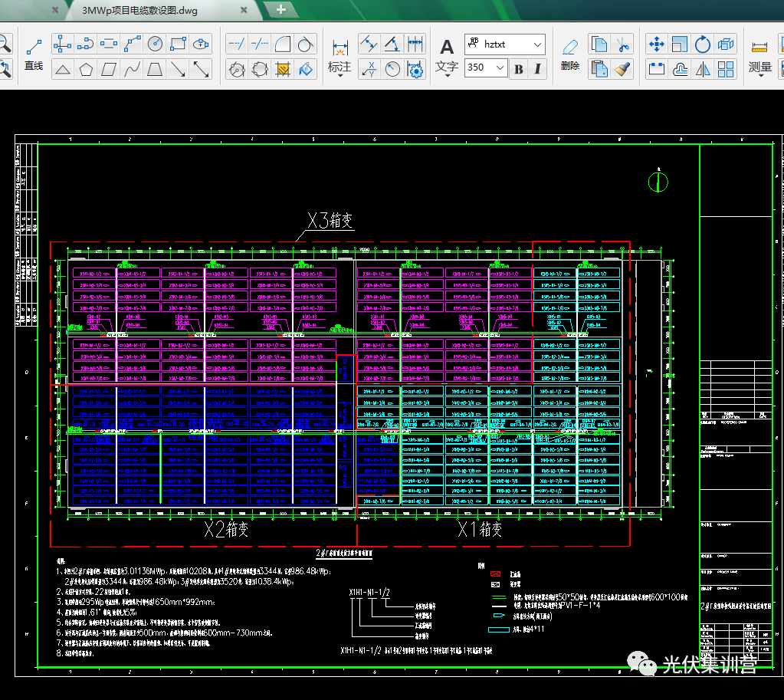Pick the pentagon polygon tool
The image size is (784, 700).
click(x=86, y=69)
